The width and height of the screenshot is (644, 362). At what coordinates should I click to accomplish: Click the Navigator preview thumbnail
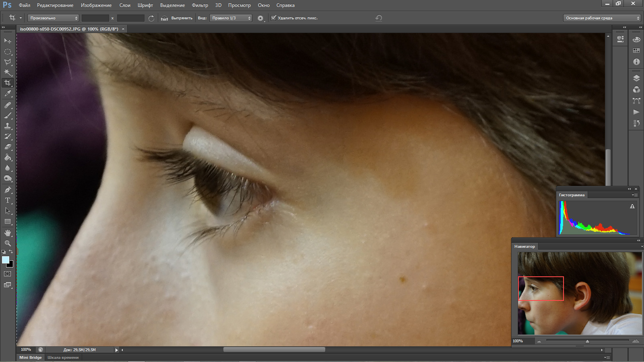[x=580, y=293]
